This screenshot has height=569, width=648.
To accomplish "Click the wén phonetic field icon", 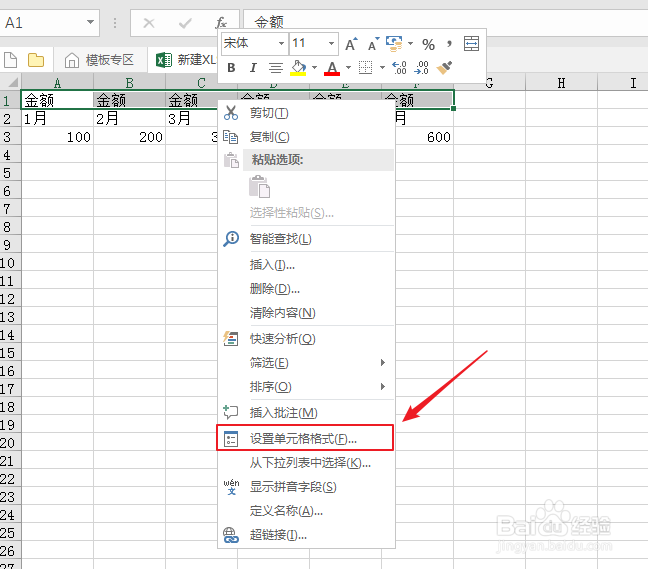I will coord(231,487).
